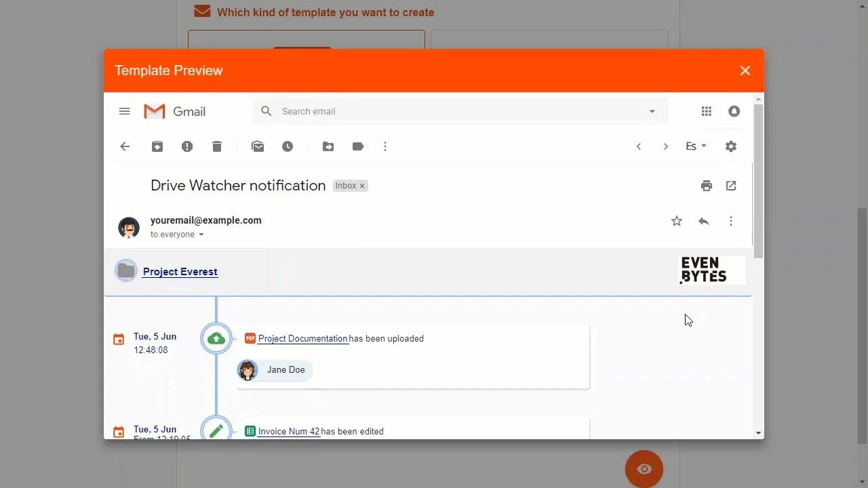Viewport: 868px width, 488px height.
Task: Click the upload cloud timeline marker
Action: 216,339
